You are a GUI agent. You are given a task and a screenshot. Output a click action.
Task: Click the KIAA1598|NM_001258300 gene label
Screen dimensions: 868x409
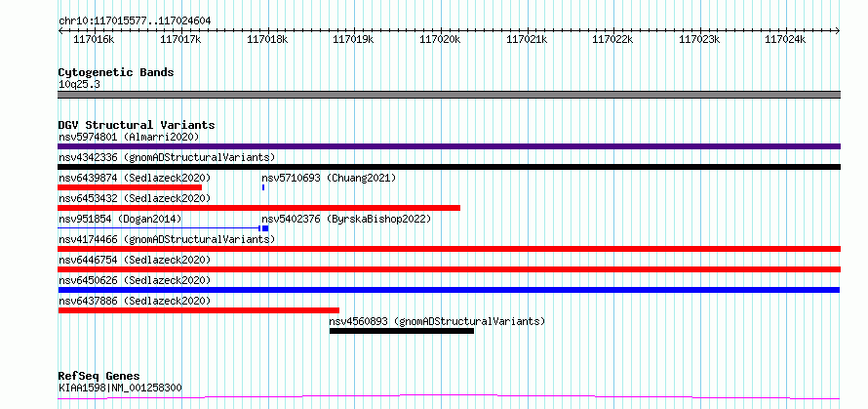click(120, 388)
